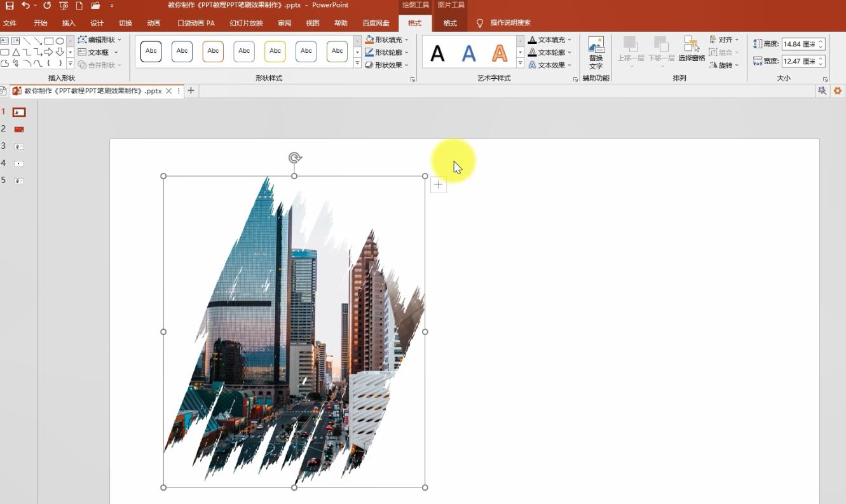846x504 pixels.
Task: Open the 视图 tab
Action: [x=313, y=23]
